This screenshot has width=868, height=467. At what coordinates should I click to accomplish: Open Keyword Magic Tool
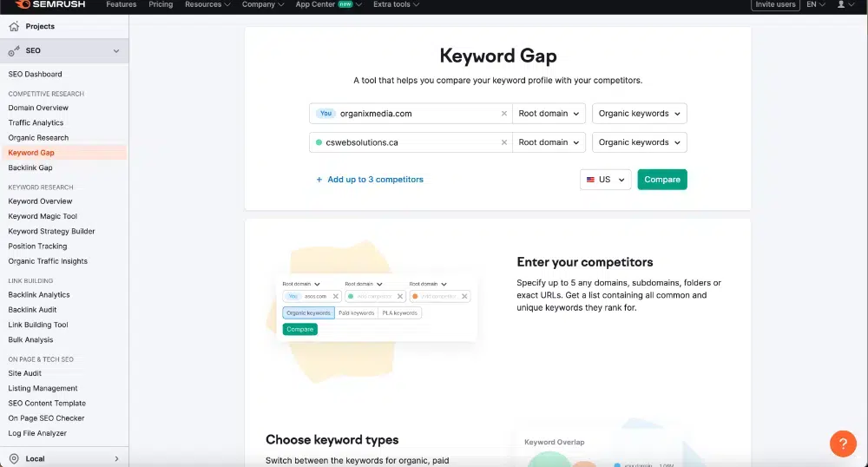pyautogui.click(x=43, y=216)
